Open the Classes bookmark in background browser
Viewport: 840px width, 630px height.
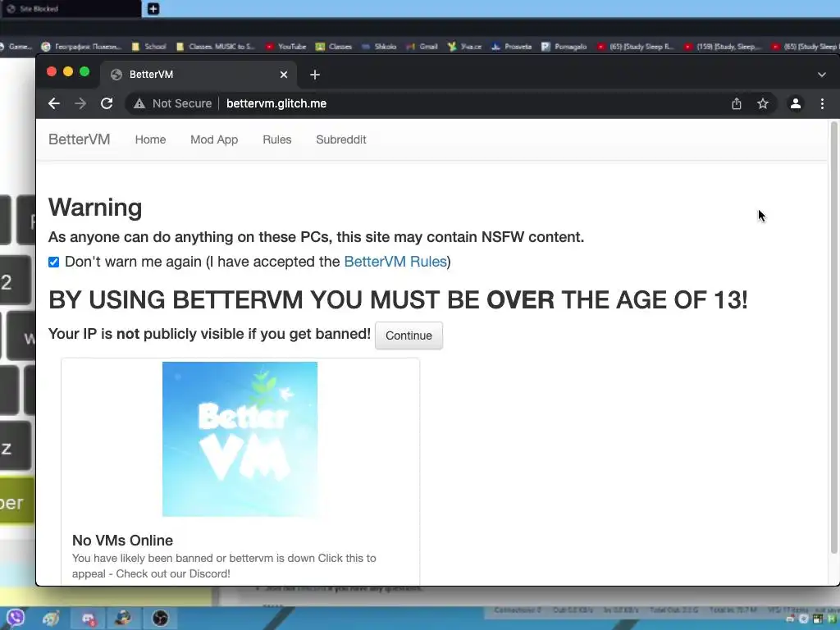[x=334, y=47]
